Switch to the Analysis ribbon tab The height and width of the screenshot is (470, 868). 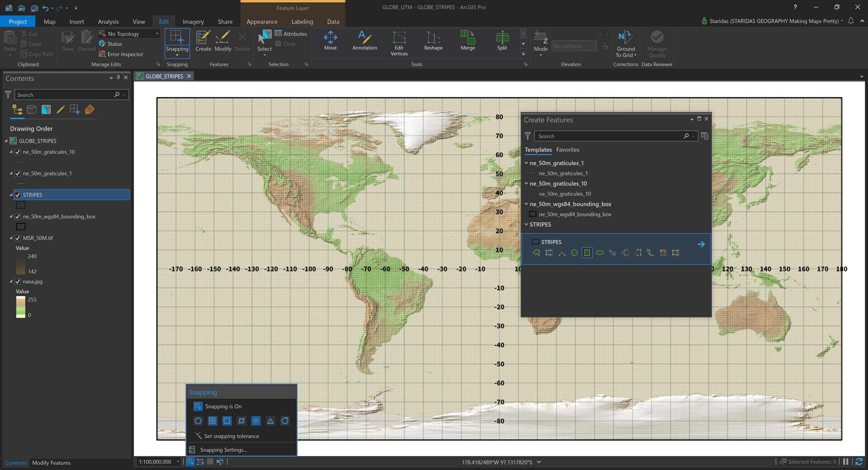pos(108,22)
